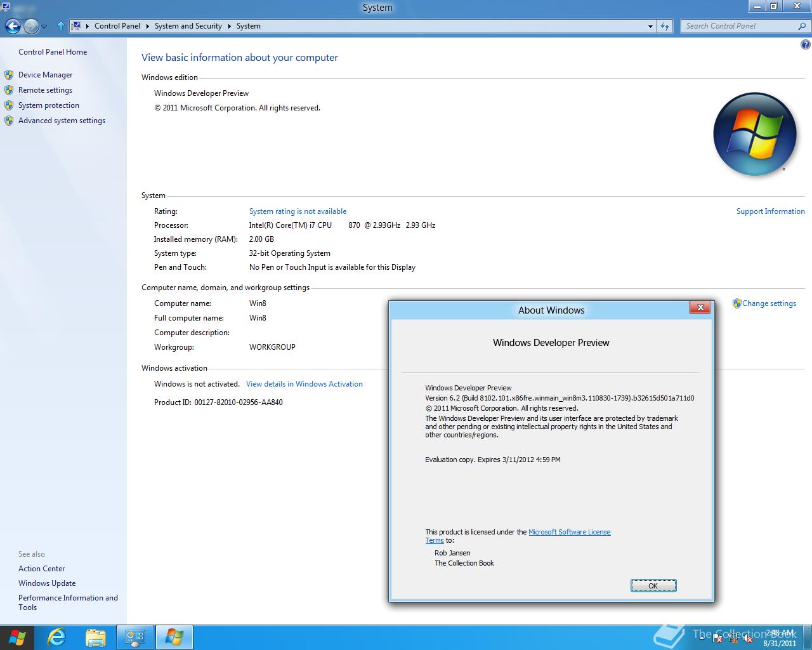This screenshot has height=650, width=812.
Task: Click the Windows logo orb image
Action: 754,134
